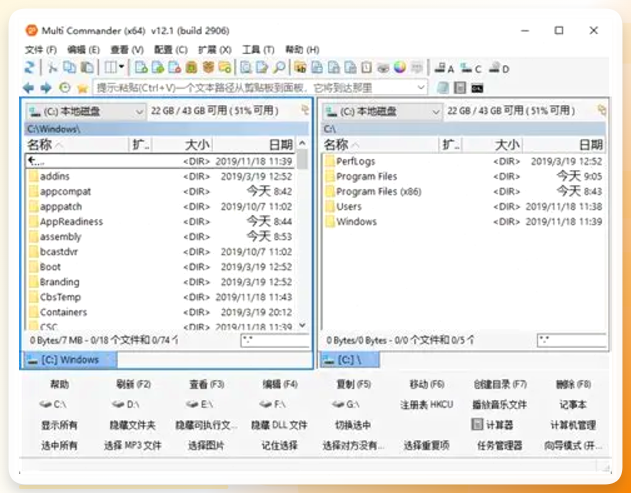Open the 帮助 (H) menu

[x=302, y=50]
